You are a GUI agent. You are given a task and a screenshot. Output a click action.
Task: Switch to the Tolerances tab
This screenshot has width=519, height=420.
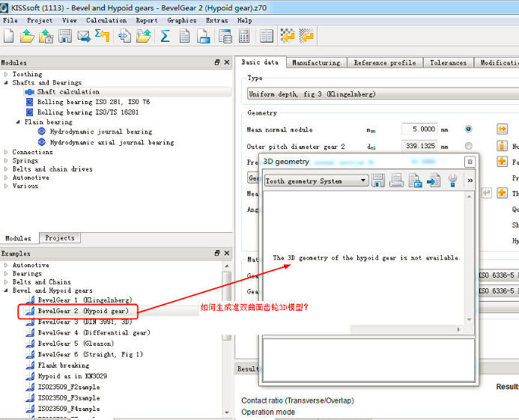[448, 63]
